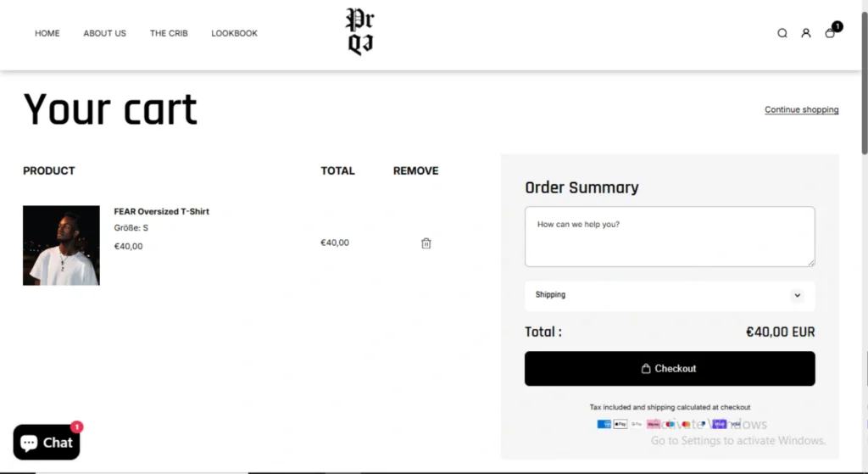
Task: Open the About Us menu item
Action: [x=104, y=34]
